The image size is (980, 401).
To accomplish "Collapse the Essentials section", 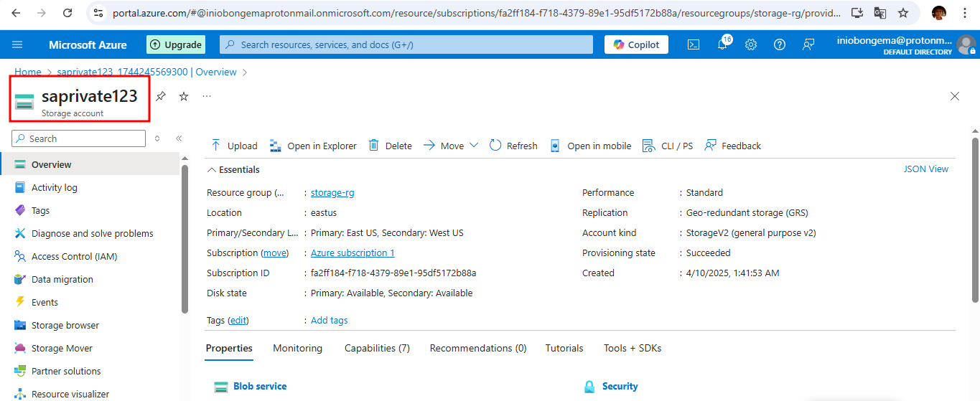I will coord(233,170).
